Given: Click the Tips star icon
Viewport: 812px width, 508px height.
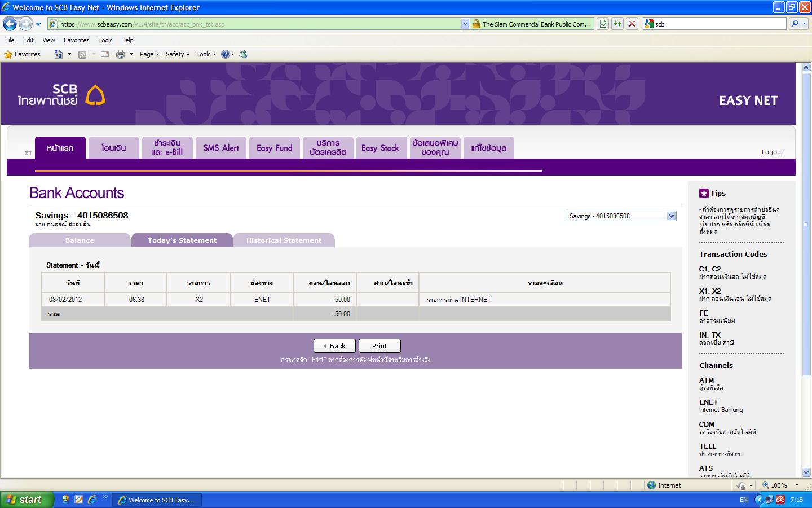Looking at the screenshot, I should click(x=704, y=194).
